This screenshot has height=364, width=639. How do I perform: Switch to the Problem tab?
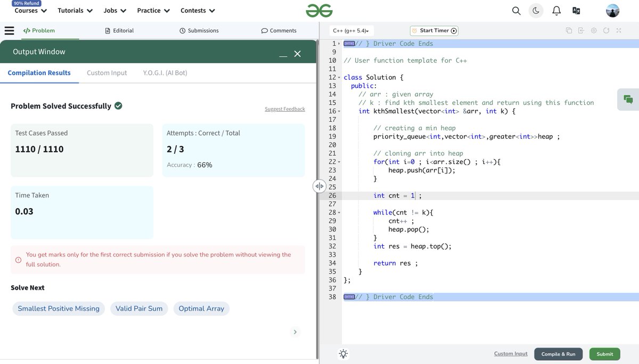pos(39,31)
